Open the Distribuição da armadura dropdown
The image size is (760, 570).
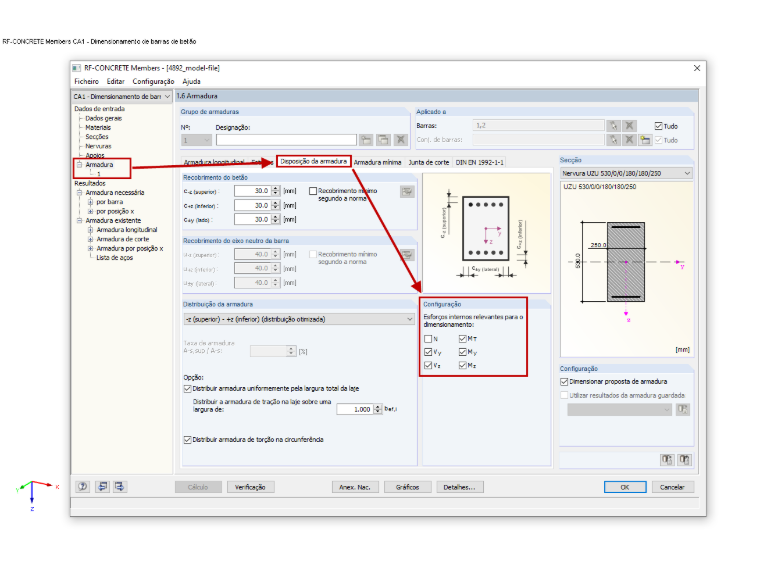pos(299,319)
